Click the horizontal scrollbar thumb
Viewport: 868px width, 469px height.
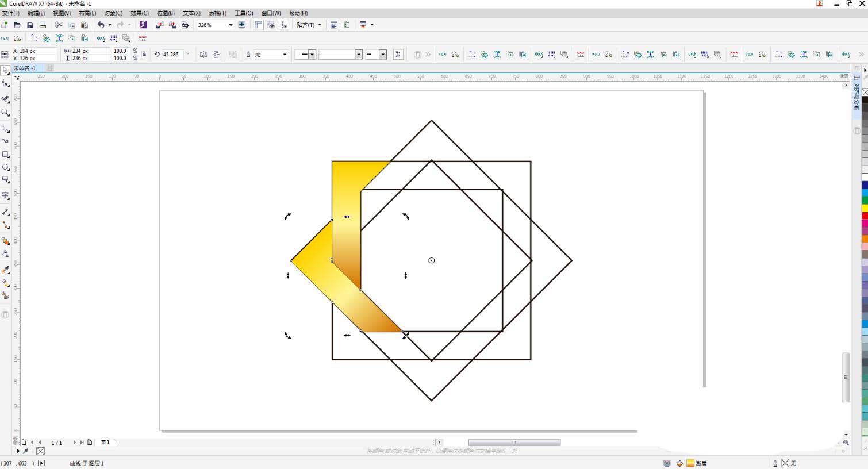[x=514, y=443]
